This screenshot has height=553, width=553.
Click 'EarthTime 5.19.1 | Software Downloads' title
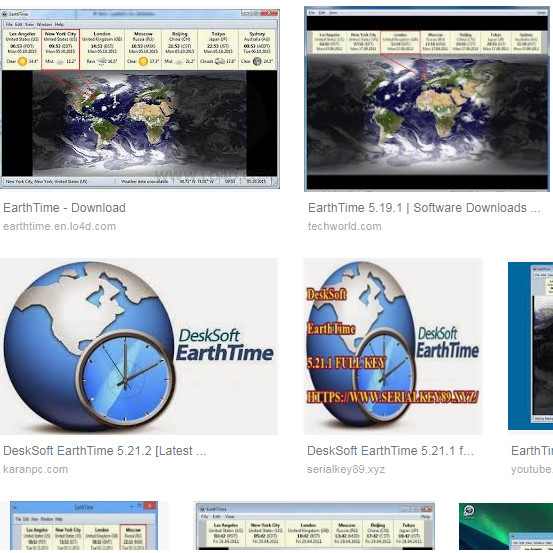(424, 208)
